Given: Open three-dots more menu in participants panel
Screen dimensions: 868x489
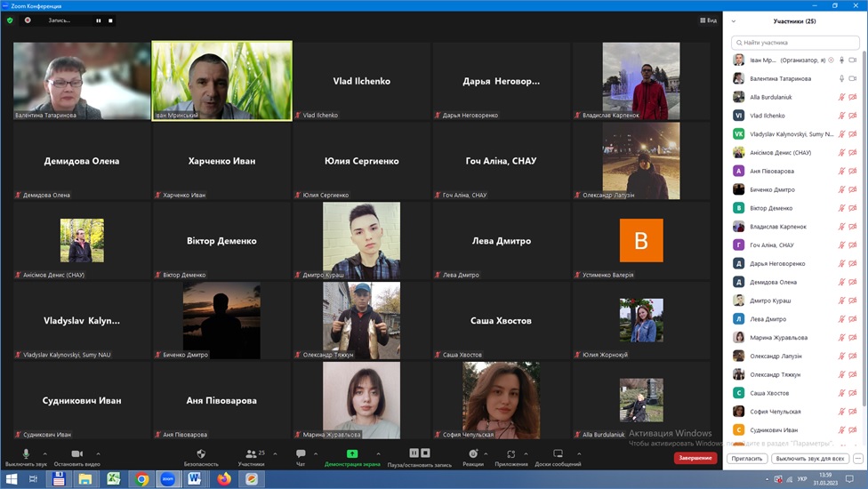Looking at the screenshot, I should click(x=858, y=458).
